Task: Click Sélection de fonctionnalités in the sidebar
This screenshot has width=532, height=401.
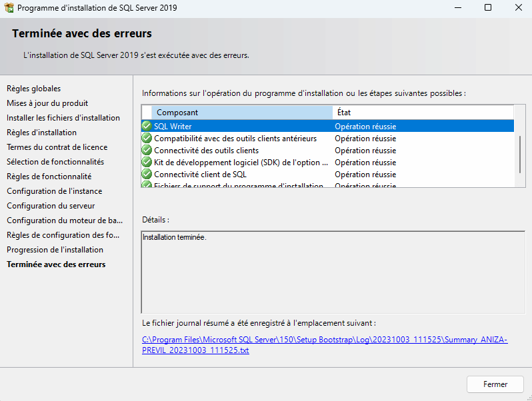Action: tap(55, 162)
